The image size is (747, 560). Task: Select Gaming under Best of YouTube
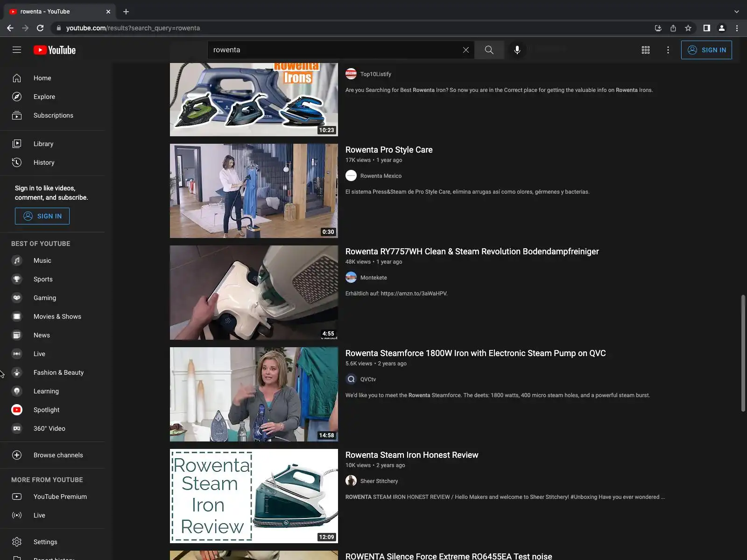(x=52, y=298)
